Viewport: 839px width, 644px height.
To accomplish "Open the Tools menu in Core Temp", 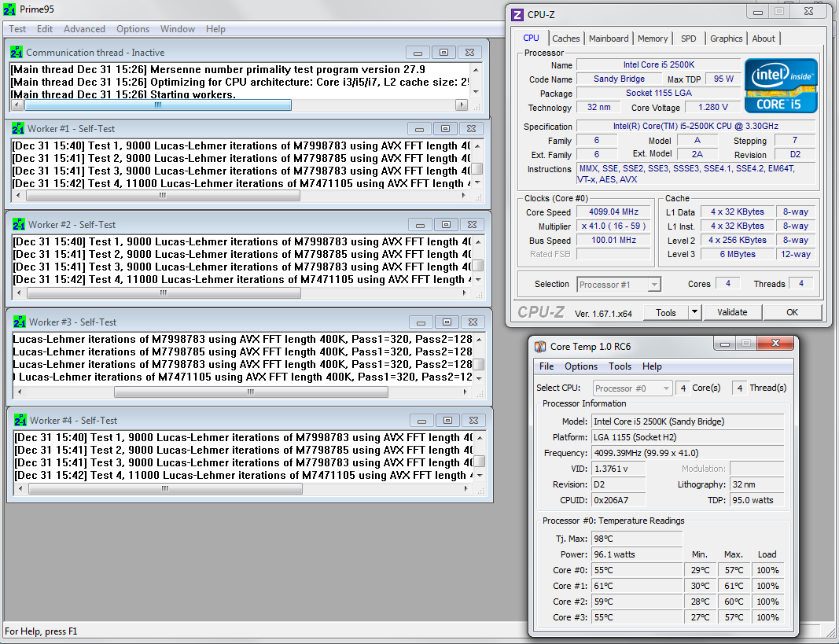I will point(620,366).
